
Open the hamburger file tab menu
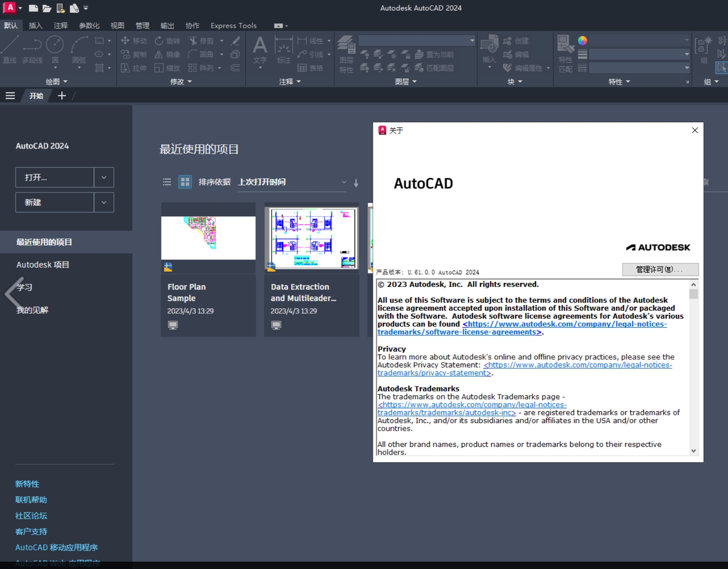10,96
